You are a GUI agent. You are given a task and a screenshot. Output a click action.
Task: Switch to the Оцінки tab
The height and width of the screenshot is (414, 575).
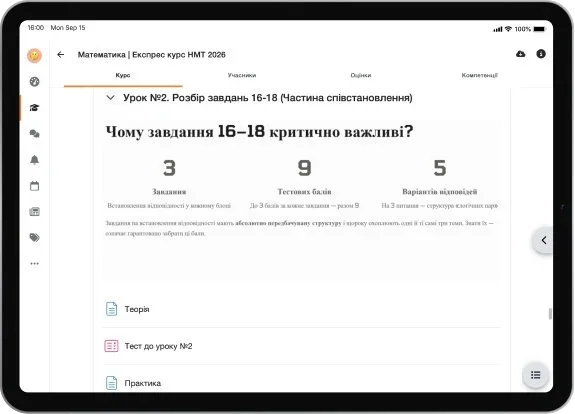click(x=360, y=75)
